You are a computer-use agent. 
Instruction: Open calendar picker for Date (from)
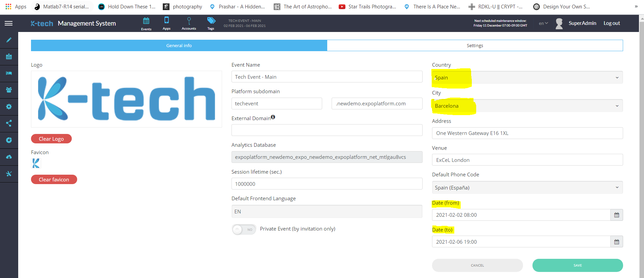tap(616, 215)
